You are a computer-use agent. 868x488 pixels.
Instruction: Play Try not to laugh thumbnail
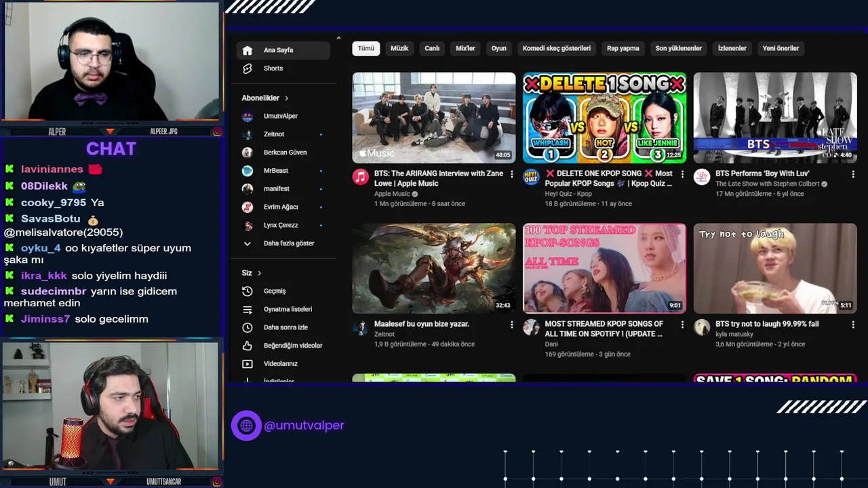point(775,268)
